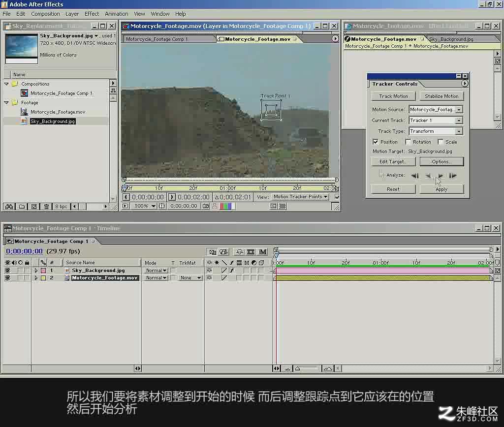
Task: Open Mode dropdown for Sky_Background.jpg layer
Action: pyautogui.click(x=156, y=271)
